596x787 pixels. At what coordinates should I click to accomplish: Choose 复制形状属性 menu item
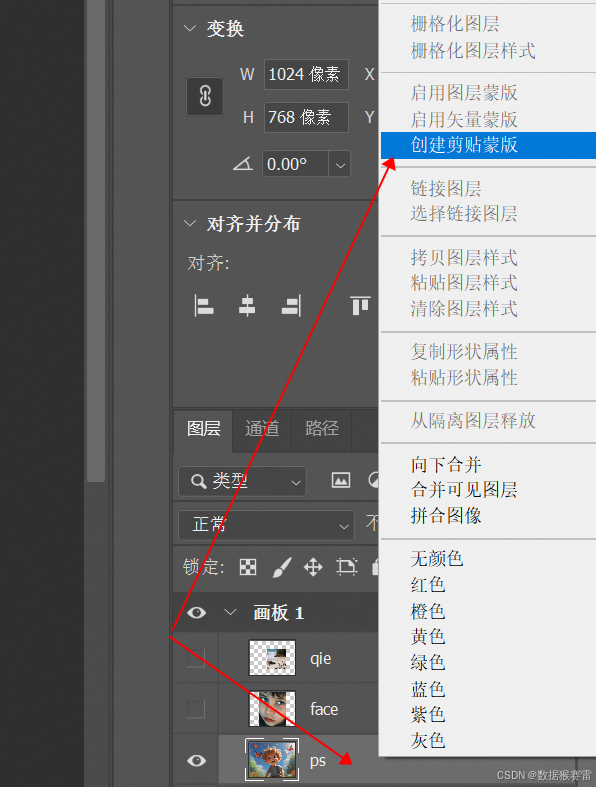(464, 352)
